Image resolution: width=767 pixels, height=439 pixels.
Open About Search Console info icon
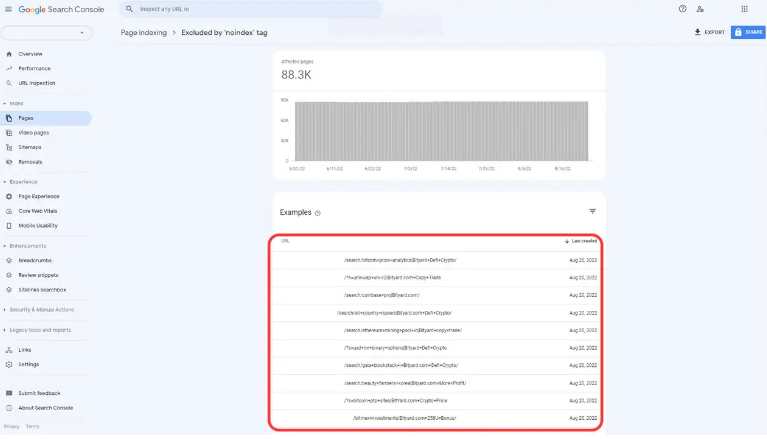9,408
